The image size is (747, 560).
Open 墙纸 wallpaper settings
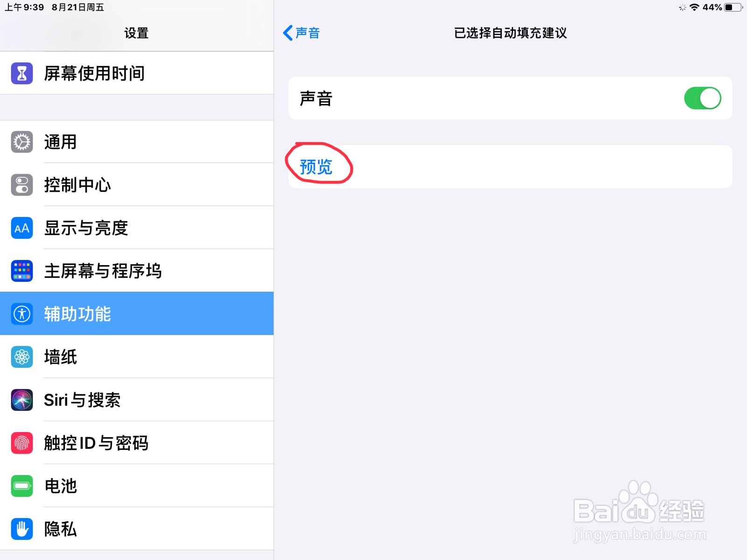click(x=137, y=357)
